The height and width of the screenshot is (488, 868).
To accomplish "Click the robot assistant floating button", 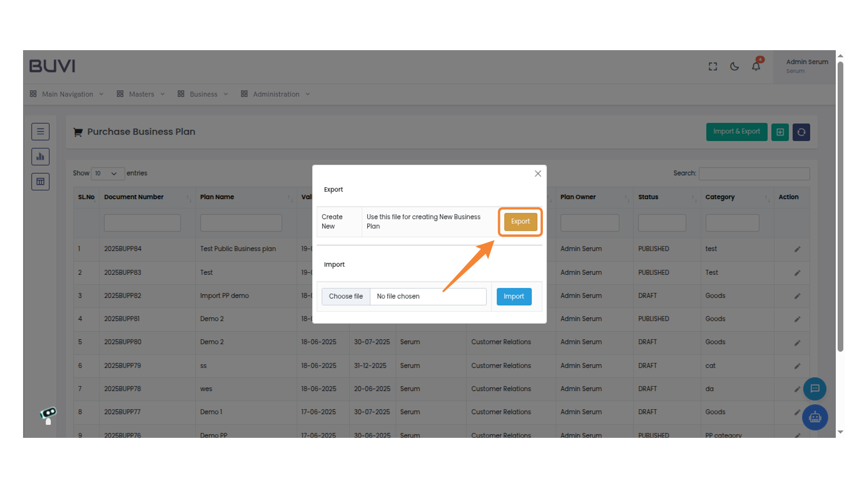I will 815,417.
